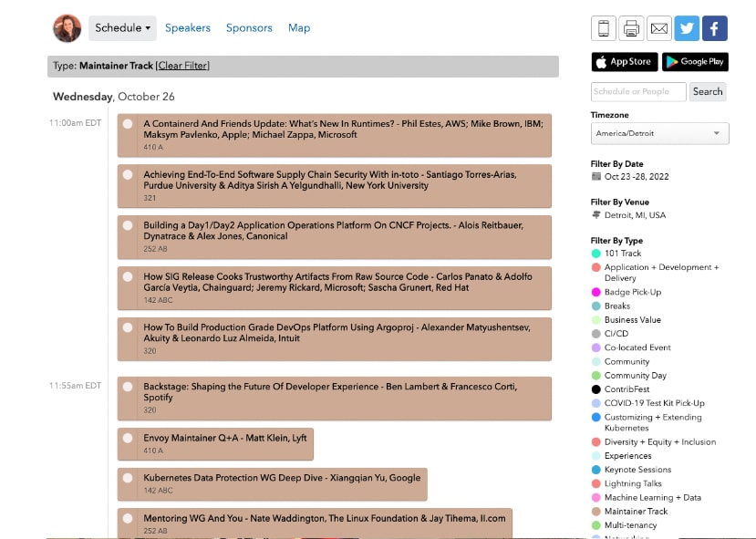This screenshot has height=539, width=756.
Task: Click the Search button
Action: [x=708, y=91]
